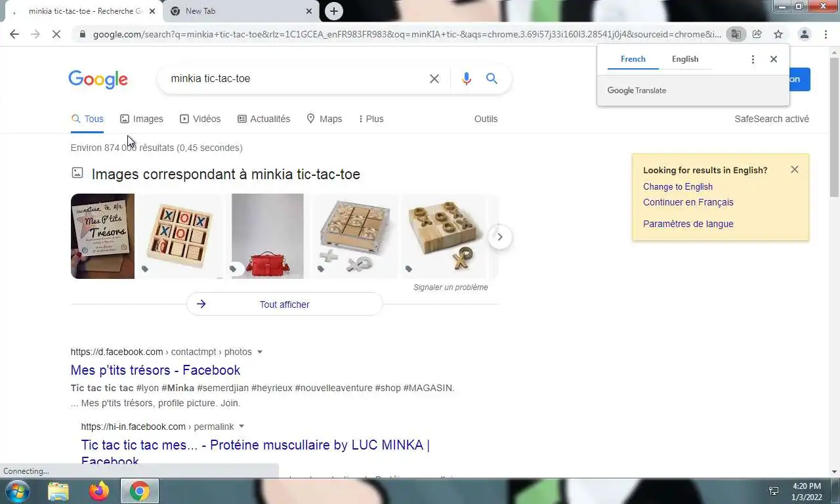
Task: Click the scrollbar down arrow
Action: tap(834, 472)
